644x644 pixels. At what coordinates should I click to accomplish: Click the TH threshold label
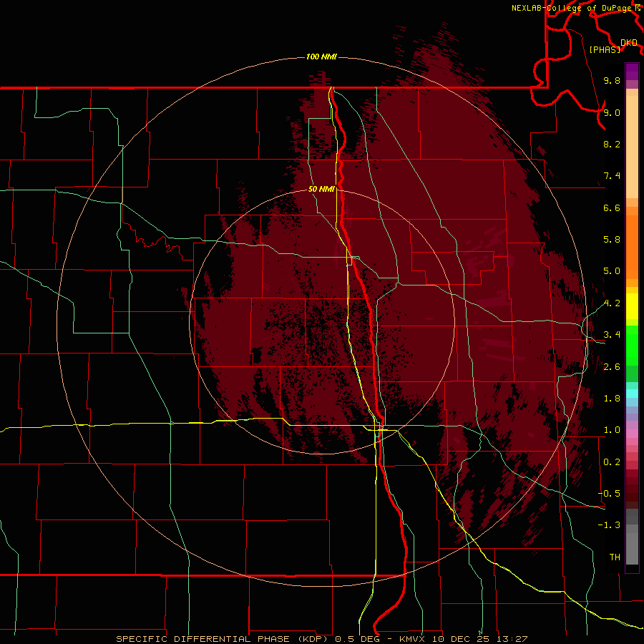coord(615,557)
